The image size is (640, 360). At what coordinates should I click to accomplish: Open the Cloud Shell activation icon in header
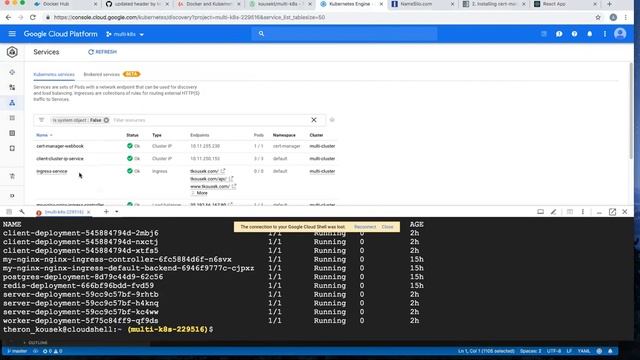point(544,34)
